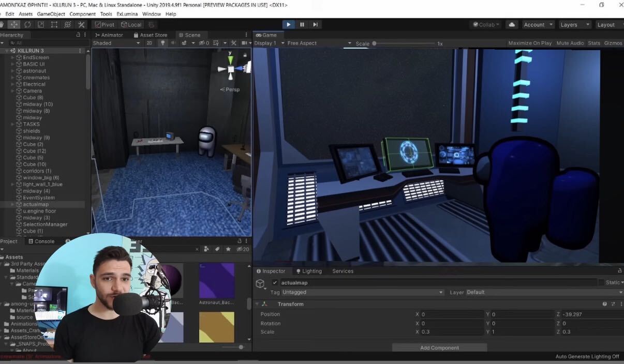Toggle 2D scene view mode
The height and width of the screenshot is (364, 624).
coord(150,43)
